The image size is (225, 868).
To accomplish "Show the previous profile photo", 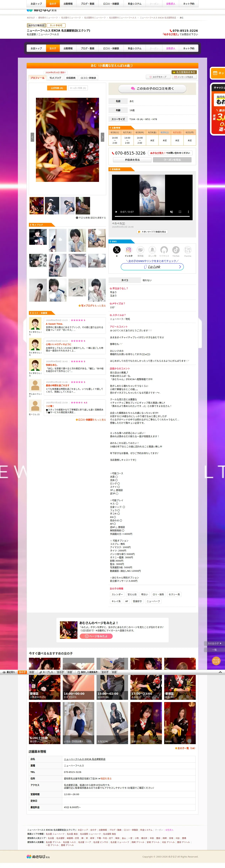I will [32, 137].
